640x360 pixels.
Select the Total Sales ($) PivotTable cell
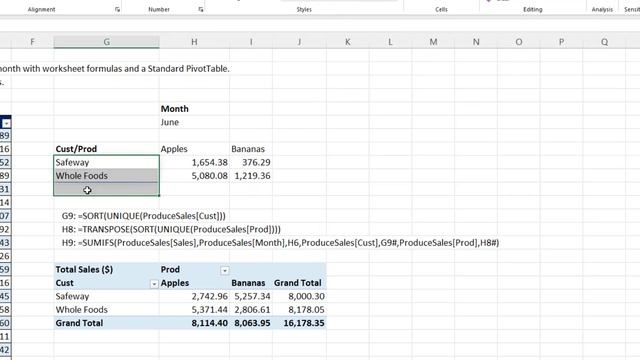107,269
